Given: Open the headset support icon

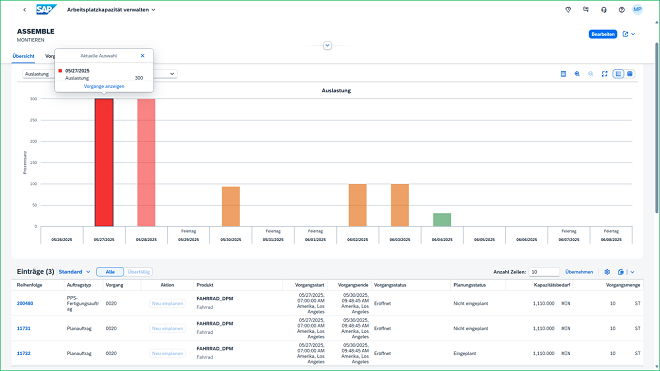Looking at the screenshot, I should click(x=604, y=10).
